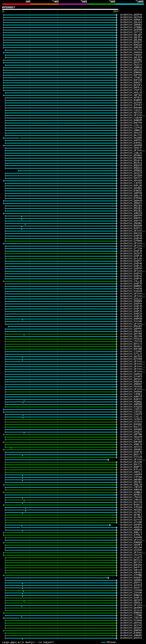Select hit label UniRef100_A8Q8R4
Viewport: 146px width, 644px height.
[131, 580]
